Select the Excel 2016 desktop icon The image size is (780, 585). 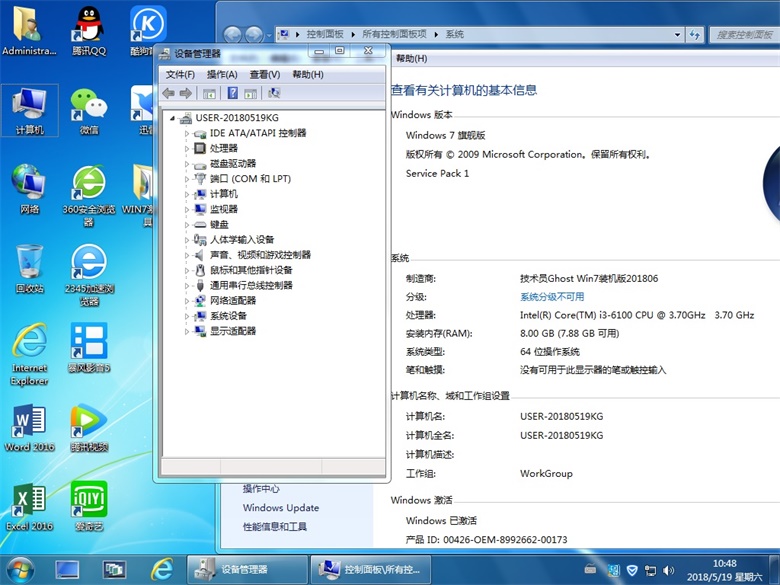click(29, 505)
